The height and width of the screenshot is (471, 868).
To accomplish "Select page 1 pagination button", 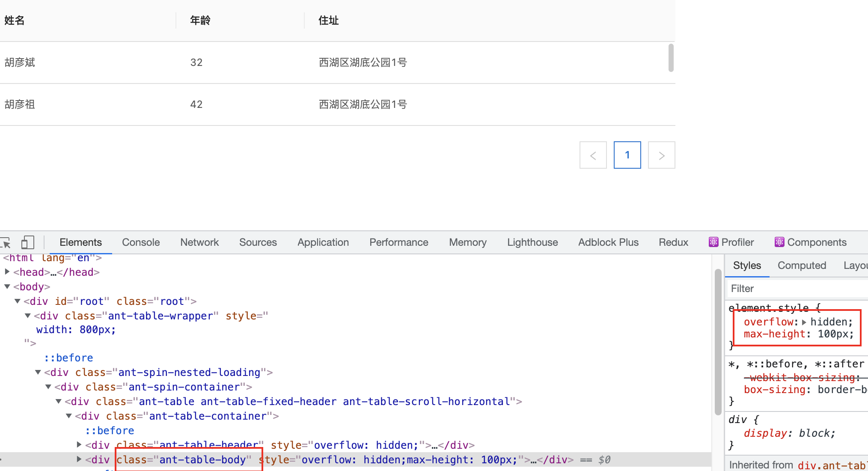I will point(627,155).
